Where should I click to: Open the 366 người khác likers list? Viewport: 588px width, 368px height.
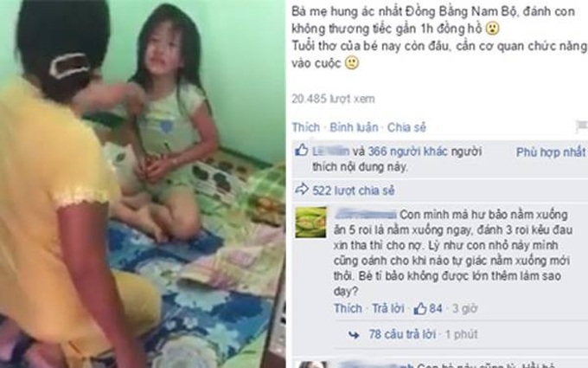[407, 152]
